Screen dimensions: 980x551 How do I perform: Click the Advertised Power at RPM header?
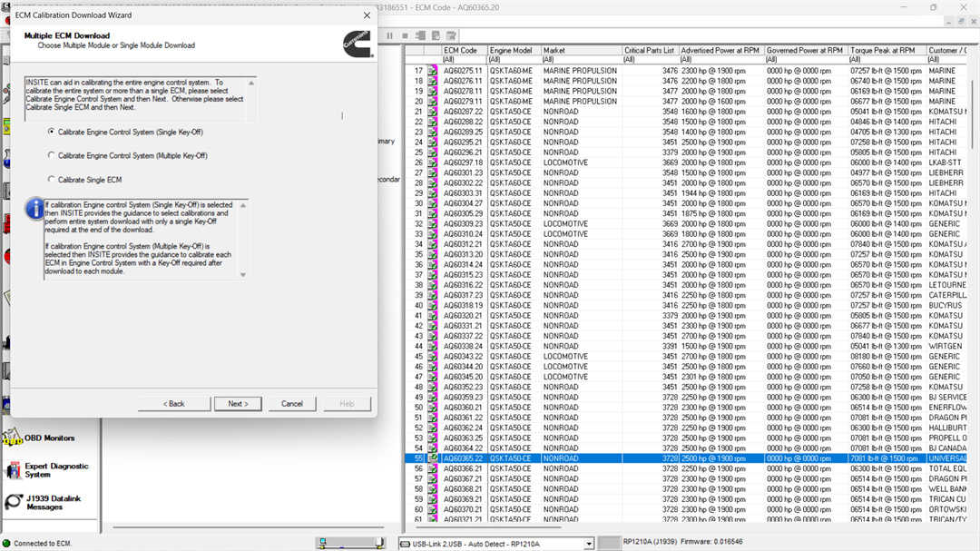[x=720, y=51]
